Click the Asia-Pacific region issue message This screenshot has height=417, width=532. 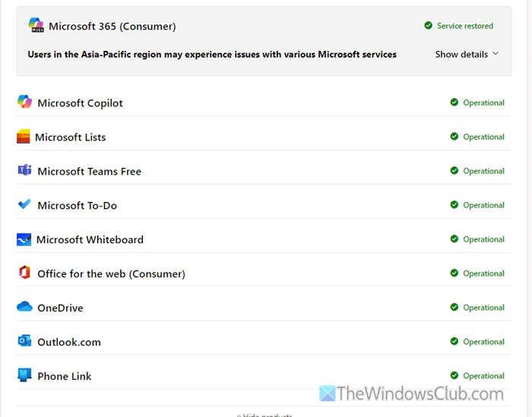coord(212,55)
